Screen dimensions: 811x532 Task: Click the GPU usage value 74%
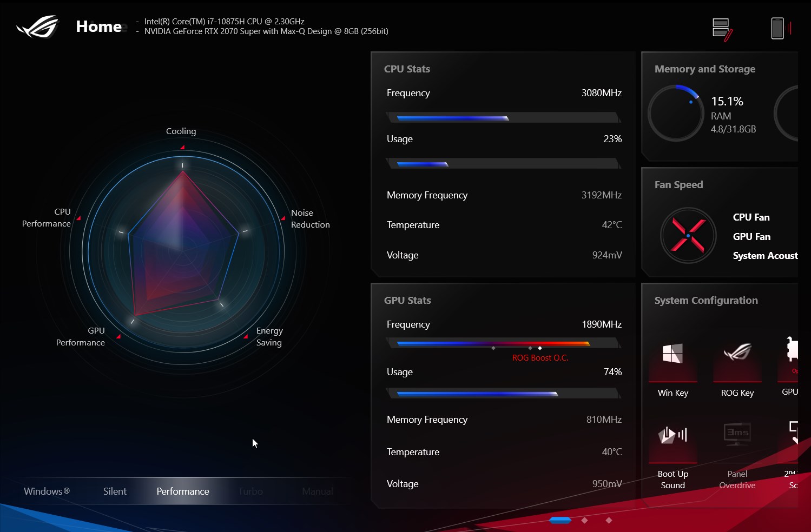coord(613,372)
